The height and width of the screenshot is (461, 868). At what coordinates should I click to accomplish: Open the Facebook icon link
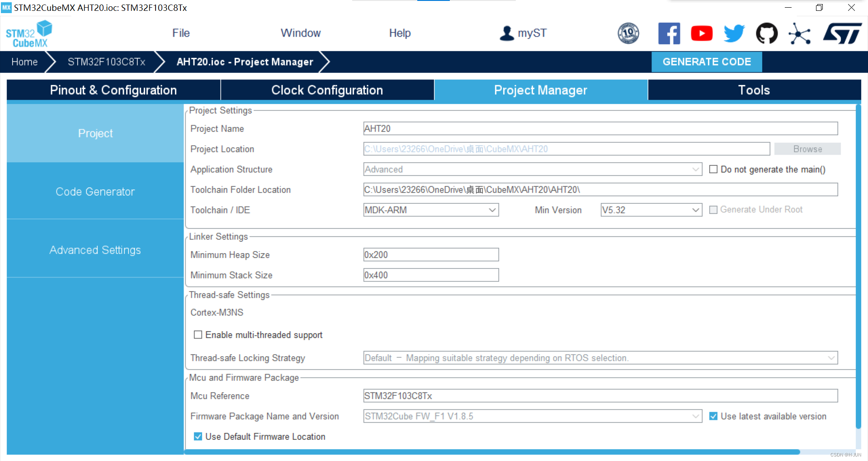(669, 33)
